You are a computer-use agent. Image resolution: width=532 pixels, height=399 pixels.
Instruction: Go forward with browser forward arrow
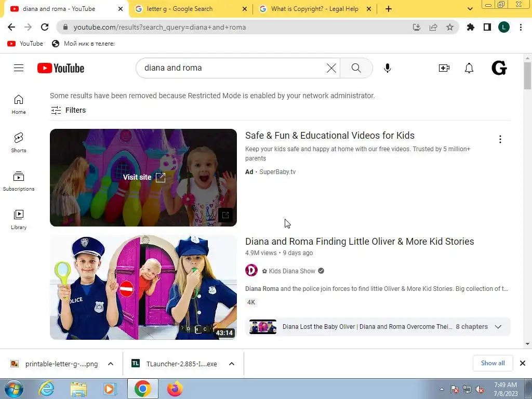[x=28, y=27]
